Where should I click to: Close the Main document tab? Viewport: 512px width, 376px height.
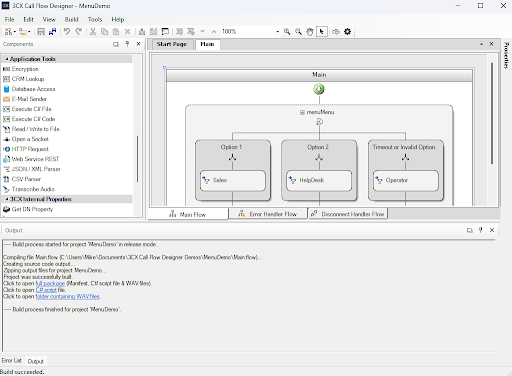click(x=491, y=44)
